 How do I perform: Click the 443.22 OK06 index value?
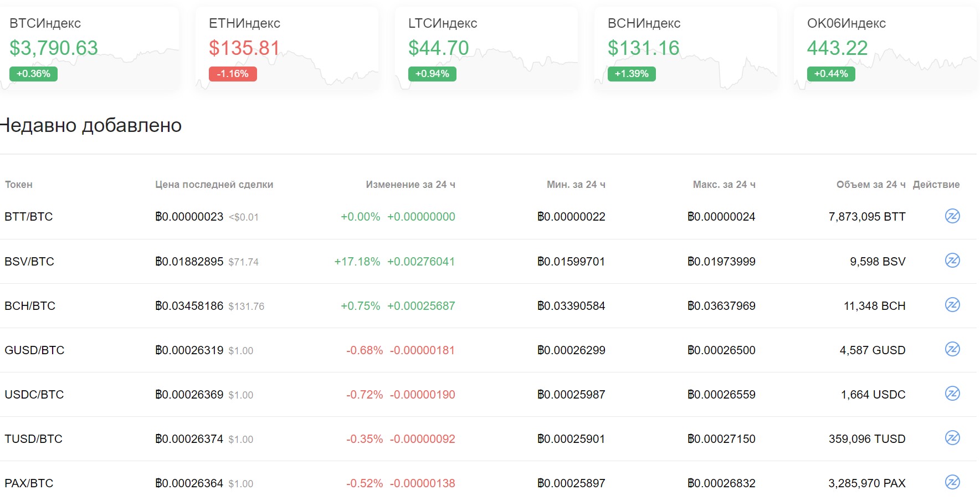[x=838, y=48]
